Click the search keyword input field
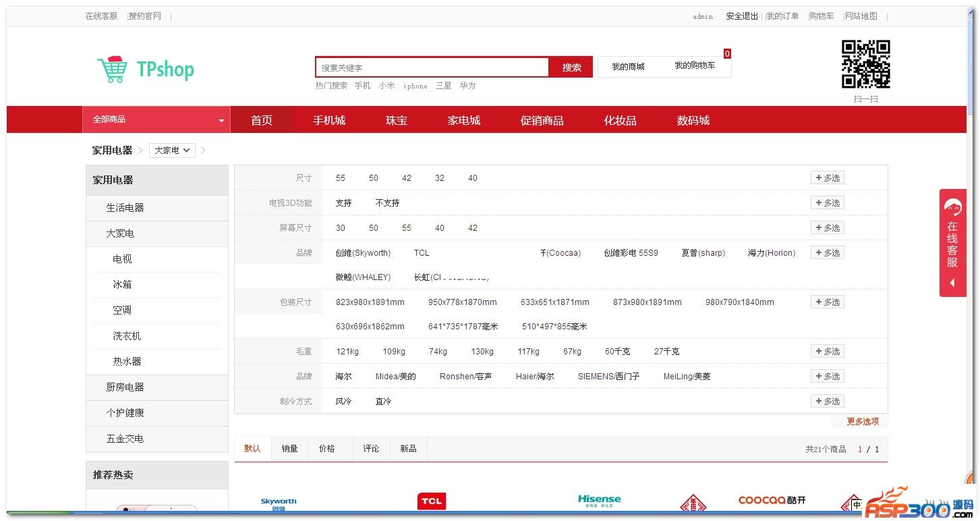980x521 pixels. tap(432, 67)
